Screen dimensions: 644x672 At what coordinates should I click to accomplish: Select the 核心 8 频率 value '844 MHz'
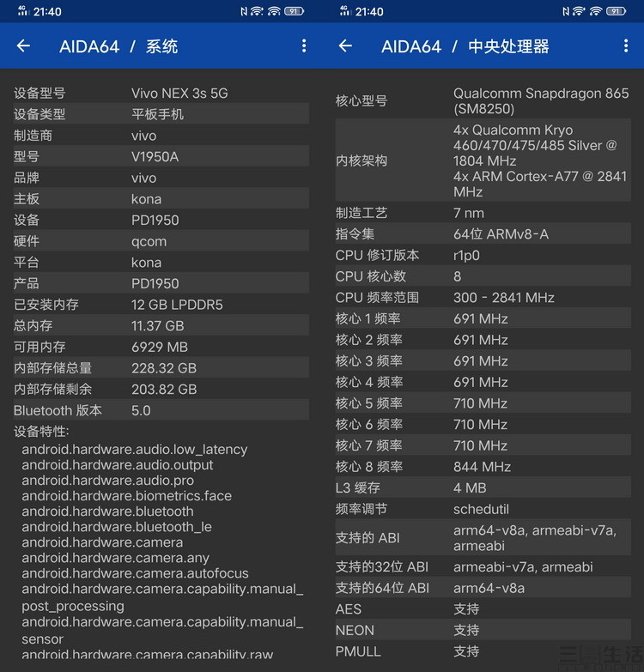(482, 466)
